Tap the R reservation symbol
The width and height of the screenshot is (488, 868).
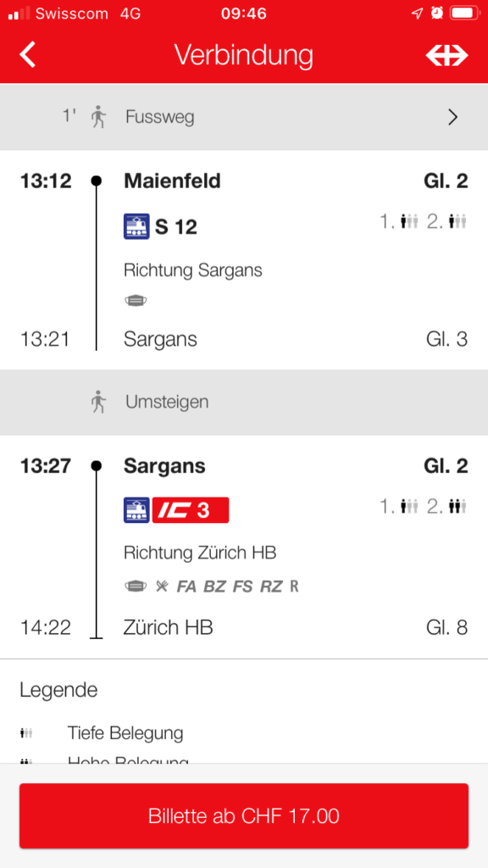(294, 587)
